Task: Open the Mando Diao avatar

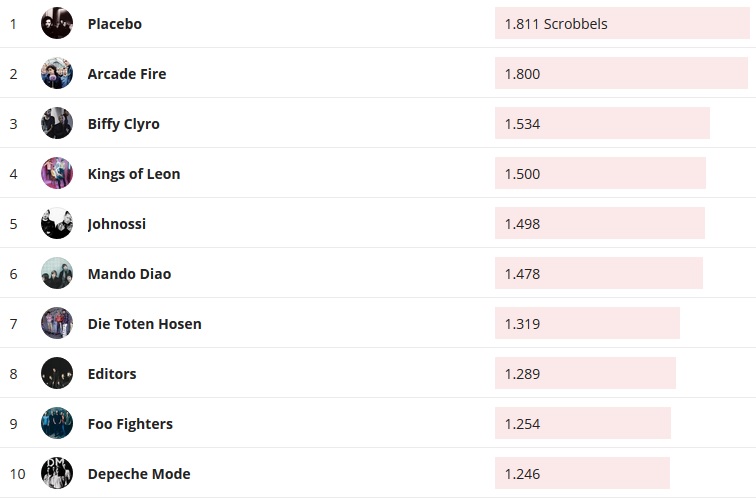Action: [57, 273]
